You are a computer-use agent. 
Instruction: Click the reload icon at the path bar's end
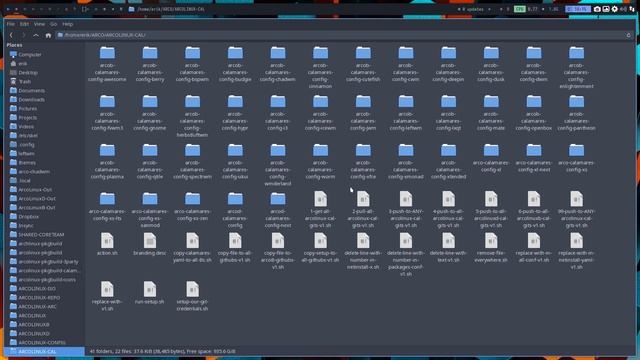pos(629,36)
